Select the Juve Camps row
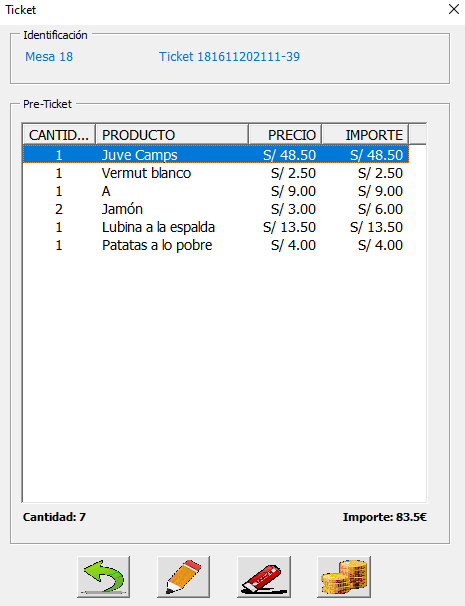Image resolution: width=465 pixels, height=606 pixels. [216, 155]
